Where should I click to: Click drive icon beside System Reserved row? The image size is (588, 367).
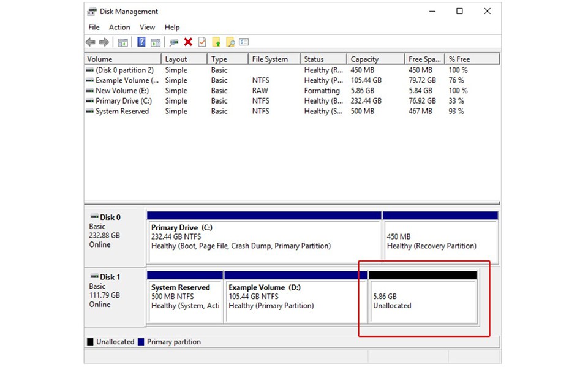coord(89,111)
